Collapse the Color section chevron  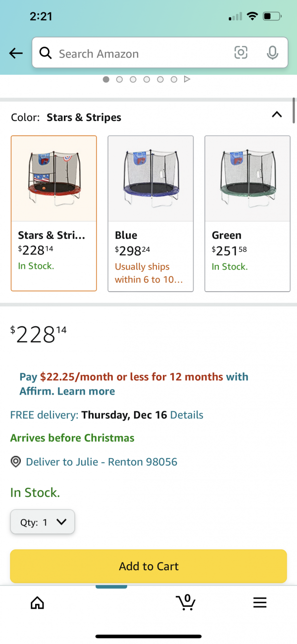point(277,115)
